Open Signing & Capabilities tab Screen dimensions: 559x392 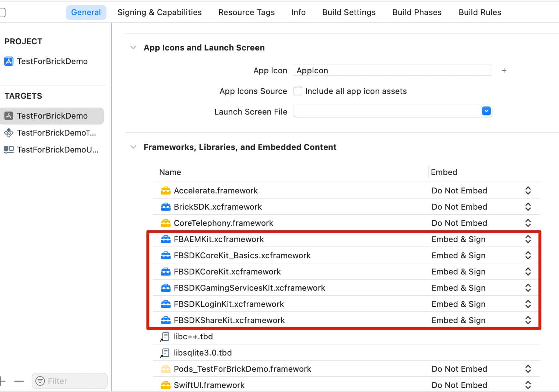pos(159,12)
